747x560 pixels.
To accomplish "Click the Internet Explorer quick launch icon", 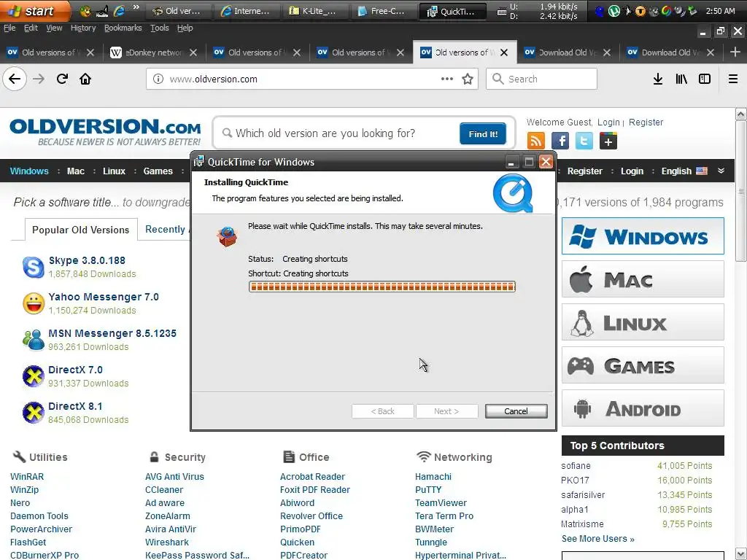I will (119, 11).
